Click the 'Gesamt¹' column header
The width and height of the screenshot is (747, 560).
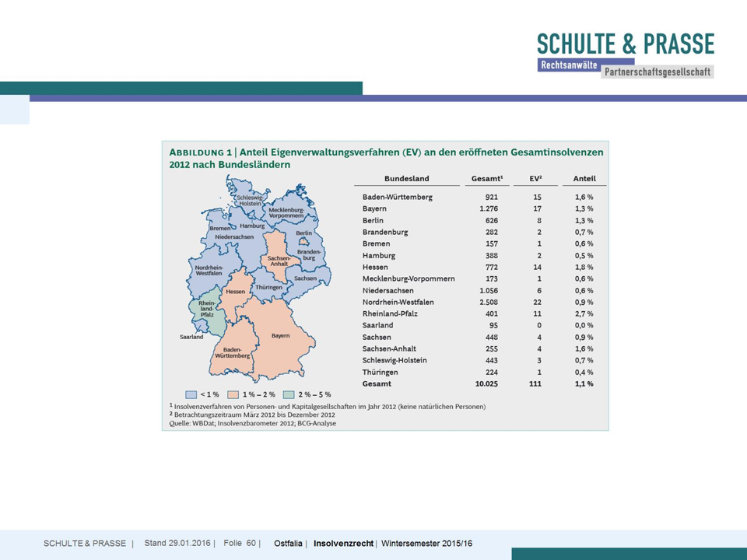coord(486,179)
